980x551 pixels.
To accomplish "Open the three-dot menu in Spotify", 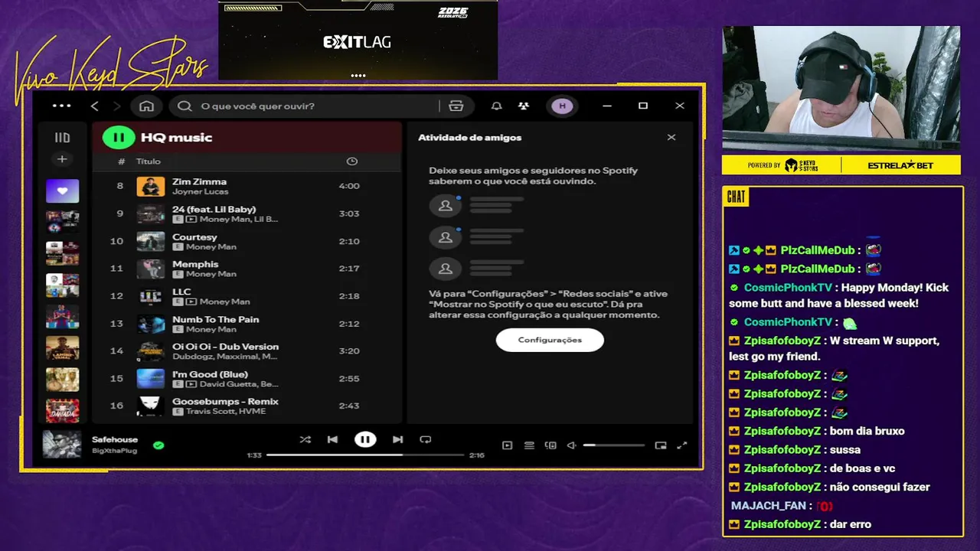I will [61, 106].
